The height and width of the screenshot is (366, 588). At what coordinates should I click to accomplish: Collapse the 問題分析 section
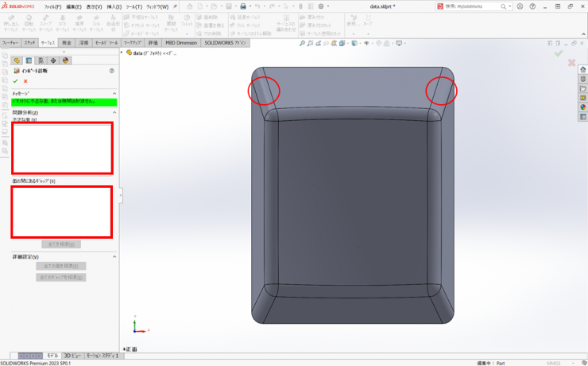click(x=114, y=112)
